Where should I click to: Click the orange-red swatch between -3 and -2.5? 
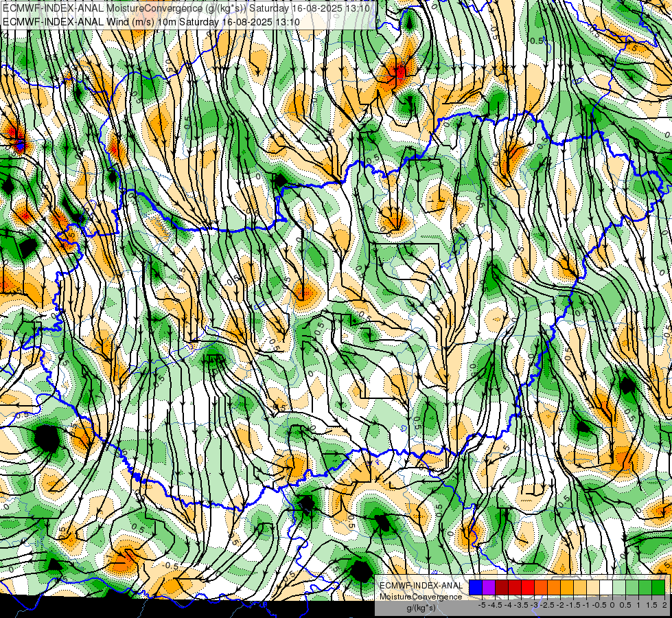click(x=541, y=587)
